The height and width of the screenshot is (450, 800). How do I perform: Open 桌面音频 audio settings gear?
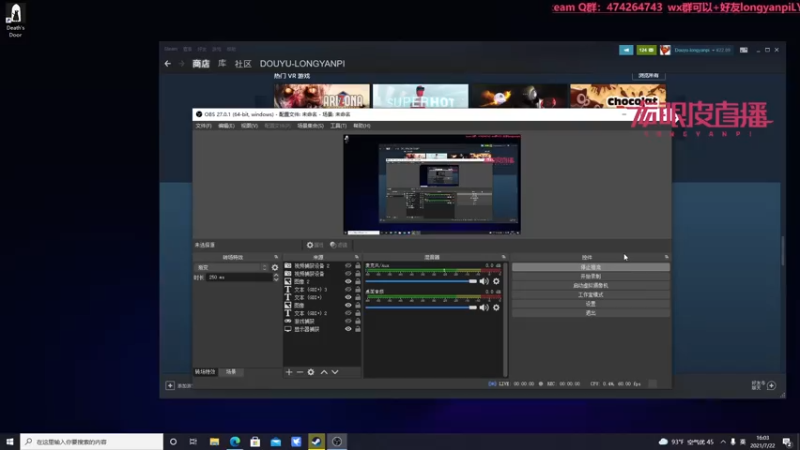496,307
